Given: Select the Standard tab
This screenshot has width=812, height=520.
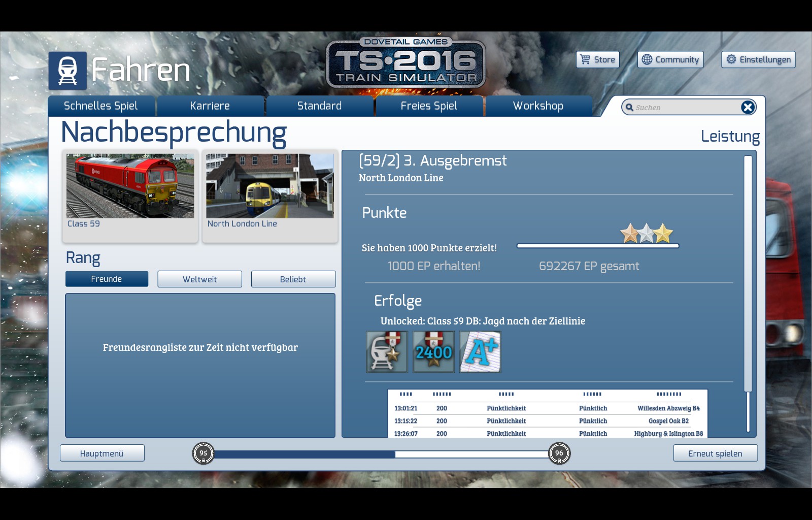Looking at the screenshot, I should pyautogui.click(x=320, y=106).
